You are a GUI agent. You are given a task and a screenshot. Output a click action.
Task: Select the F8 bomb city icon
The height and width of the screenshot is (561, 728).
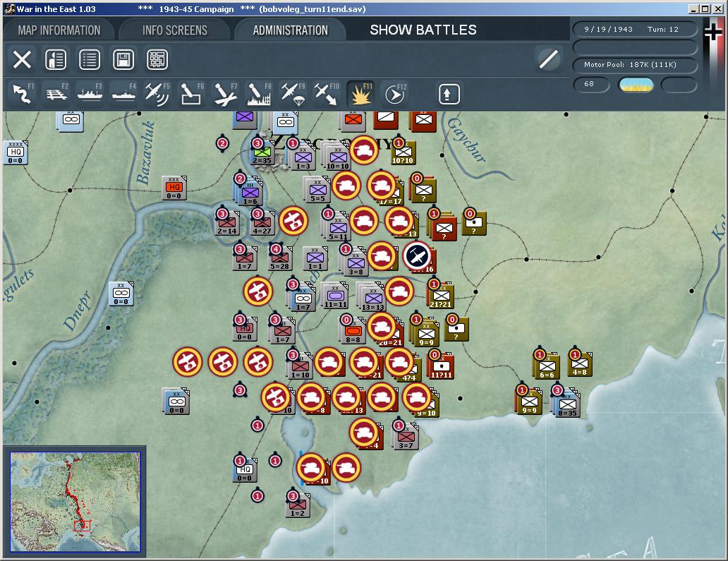(259, 93)
